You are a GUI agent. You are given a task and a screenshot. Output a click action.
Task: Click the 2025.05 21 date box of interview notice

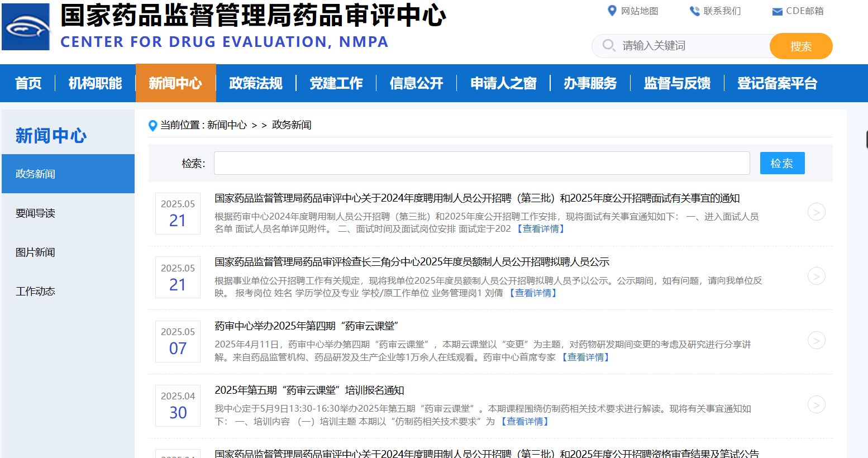click(178, 213)
